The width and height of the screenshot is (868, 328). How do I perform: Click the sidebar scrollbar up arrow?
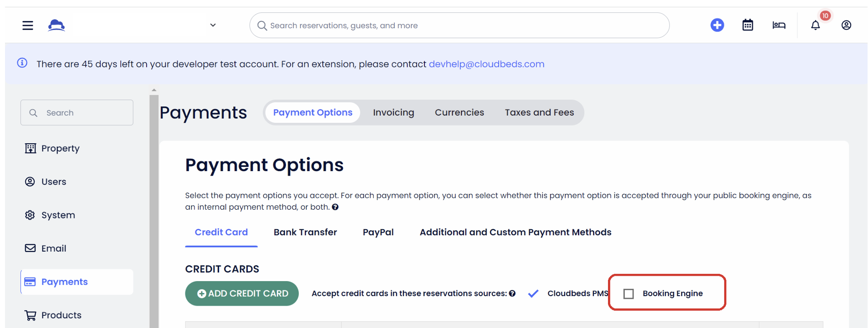pyautogui.click(x=154, y=90)
